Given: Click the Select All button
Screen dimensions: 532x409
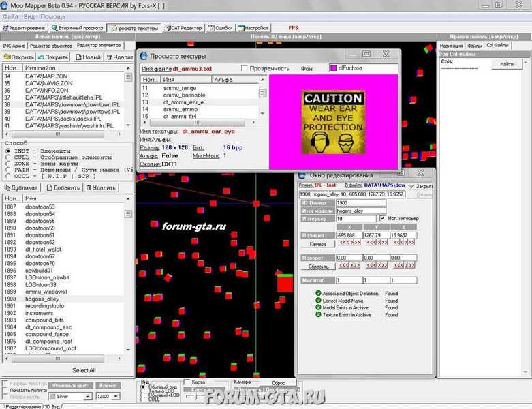Looking at the screenshot, I should click(84, 370).
